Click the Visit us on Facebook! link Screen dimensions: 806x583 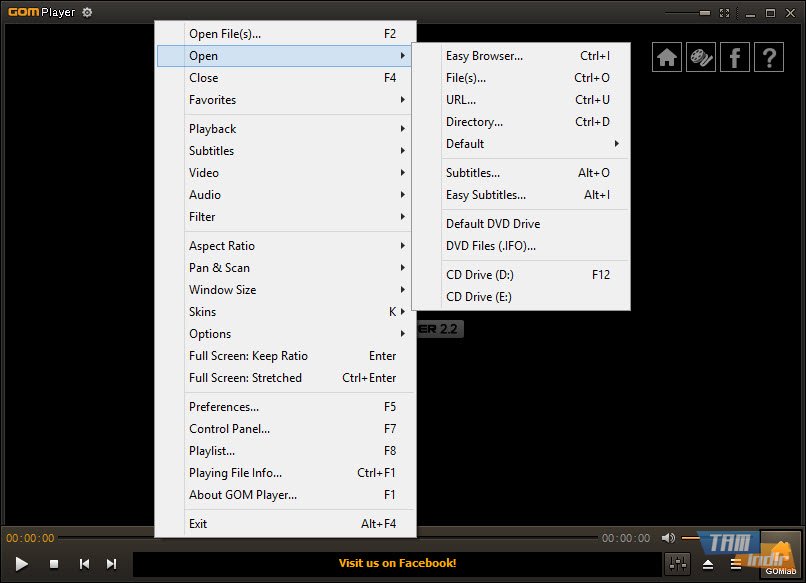(397, 563)
